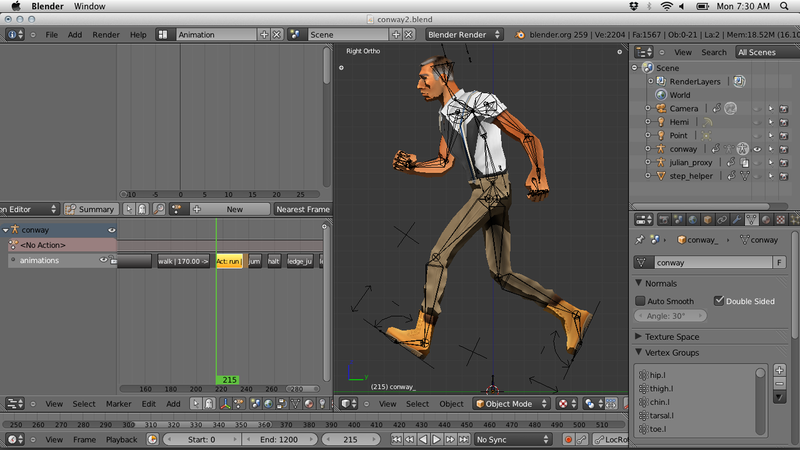Open the Help menu
Screen dimensions: 800x450
138,35
